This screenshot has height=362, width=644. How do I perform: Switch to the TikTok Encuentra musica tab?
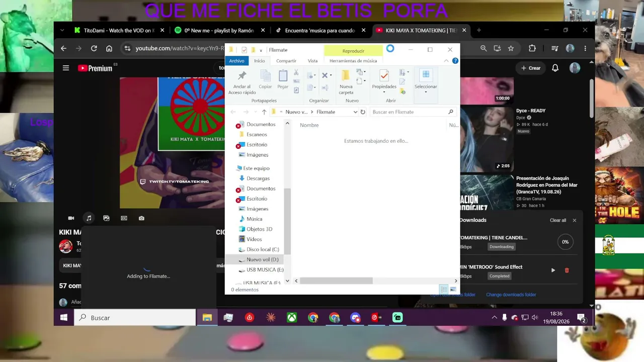tap(320, 30)
